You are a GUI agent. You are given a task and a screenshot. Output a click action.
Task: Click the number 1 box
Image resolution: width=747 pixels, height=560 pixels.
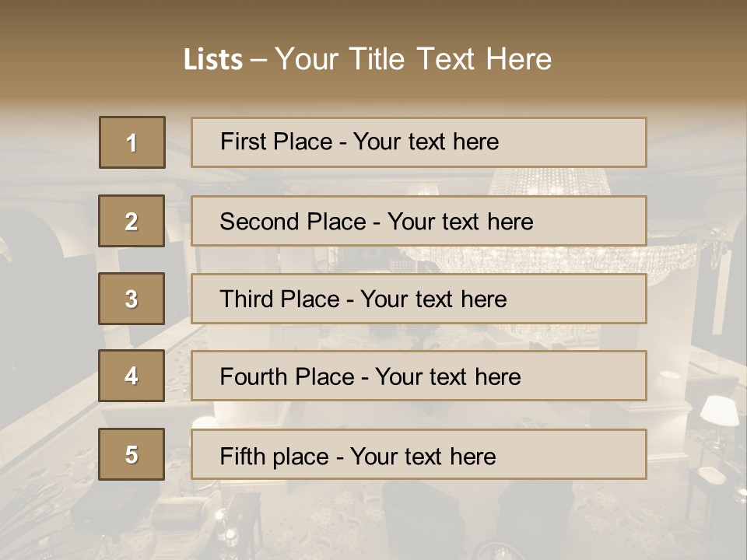pos(132,142)
